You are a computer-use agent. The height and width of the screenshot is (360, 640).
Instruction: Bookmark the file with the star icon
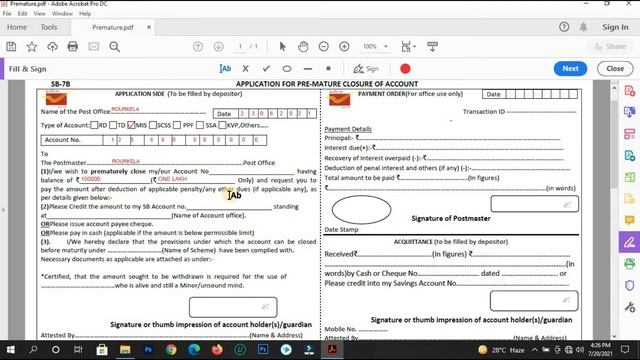(32, 47)
